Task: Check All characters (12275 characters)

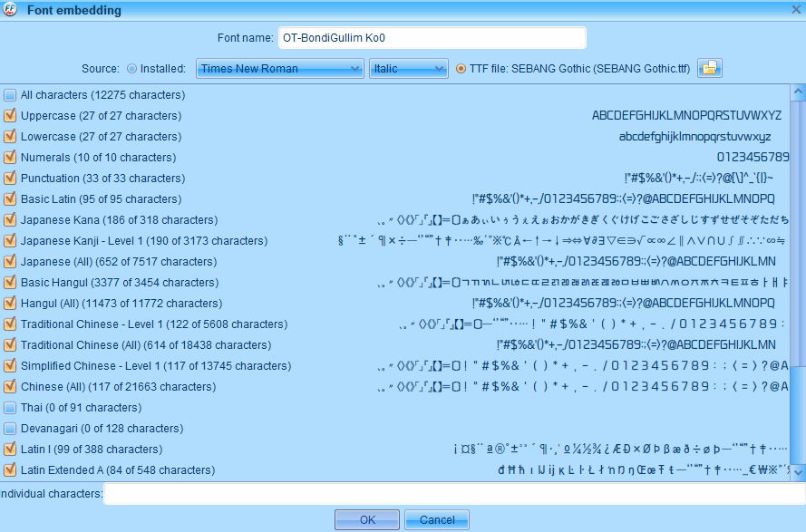Action: (10, 95)
